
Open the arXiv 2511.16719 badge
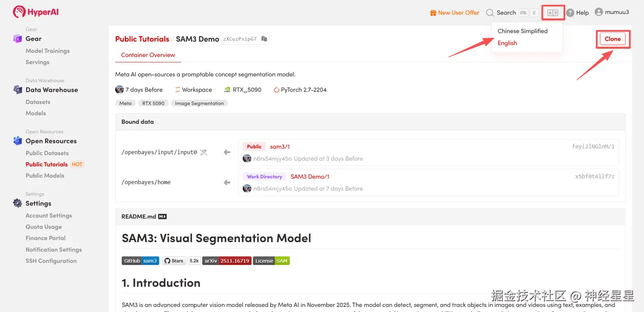(x=227, y=261)
